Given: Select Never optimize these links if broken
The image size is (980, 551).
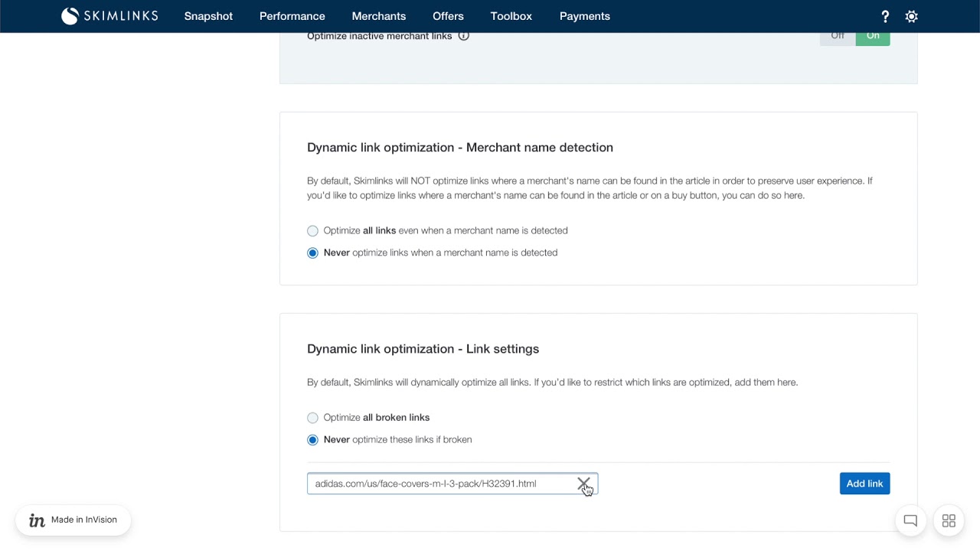Looking at the screenshot, I should click(312, 440).
